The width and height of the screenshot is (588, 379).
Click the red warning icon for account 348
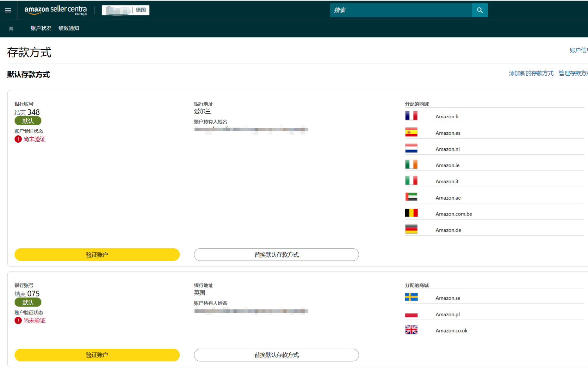coord(18,139)
